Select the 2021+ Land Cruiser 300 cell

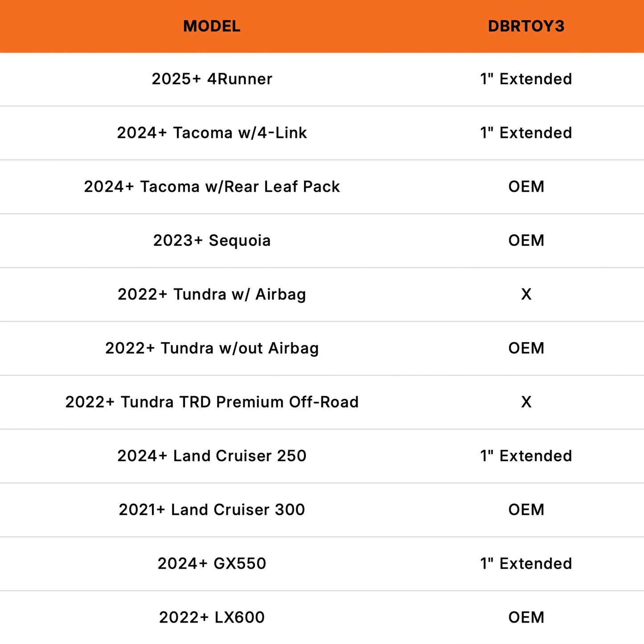tap(212, 510)
